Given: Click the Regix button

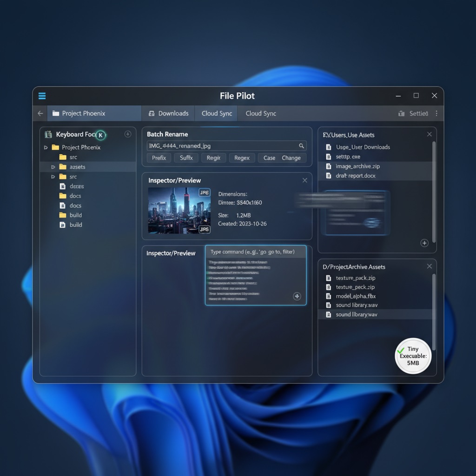Looking at the screenshot, I should click(x=213, y=158).
